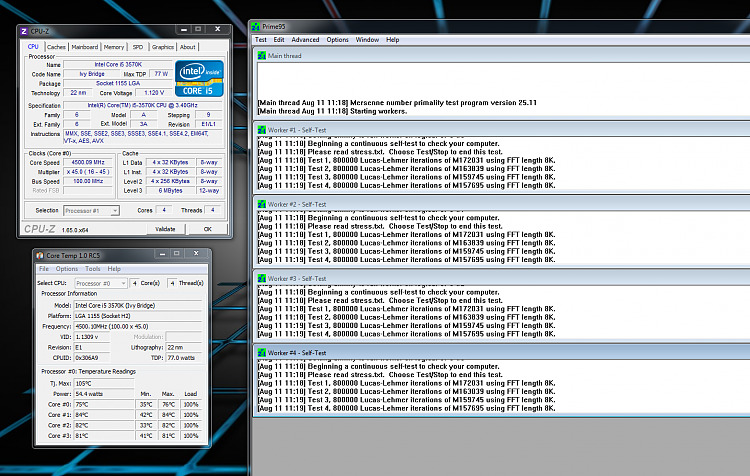Screen dimensions: 750x476
Task: Click the Main thread window icon
Action: (262, 56)
